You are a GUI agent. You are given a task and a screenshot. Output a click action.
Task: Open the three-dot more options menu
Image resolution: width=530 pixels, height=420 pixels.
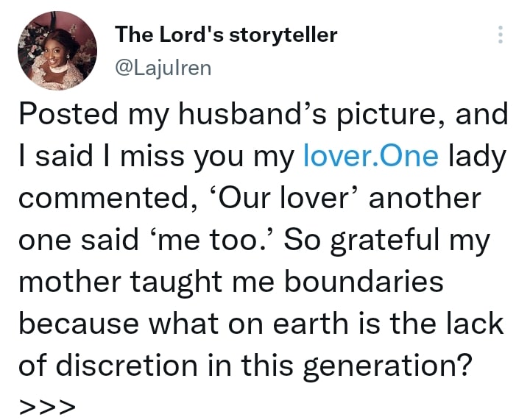click(x=501, y=35)
